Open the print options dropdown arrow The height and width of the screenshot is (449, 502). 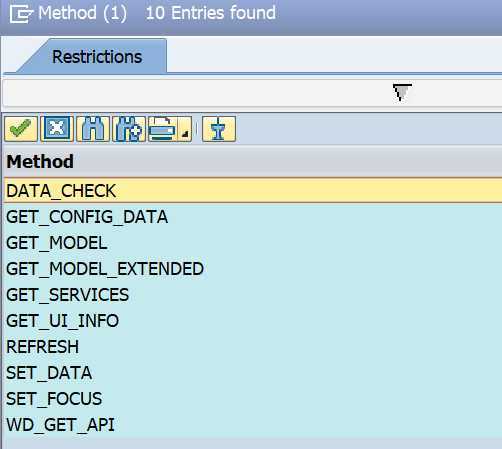point(185,129)
